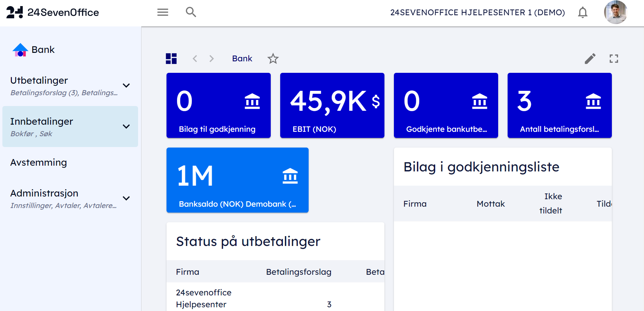Open the notifications bell
The width and height of the screenshot is (644, 311).
tap(582, 13)
